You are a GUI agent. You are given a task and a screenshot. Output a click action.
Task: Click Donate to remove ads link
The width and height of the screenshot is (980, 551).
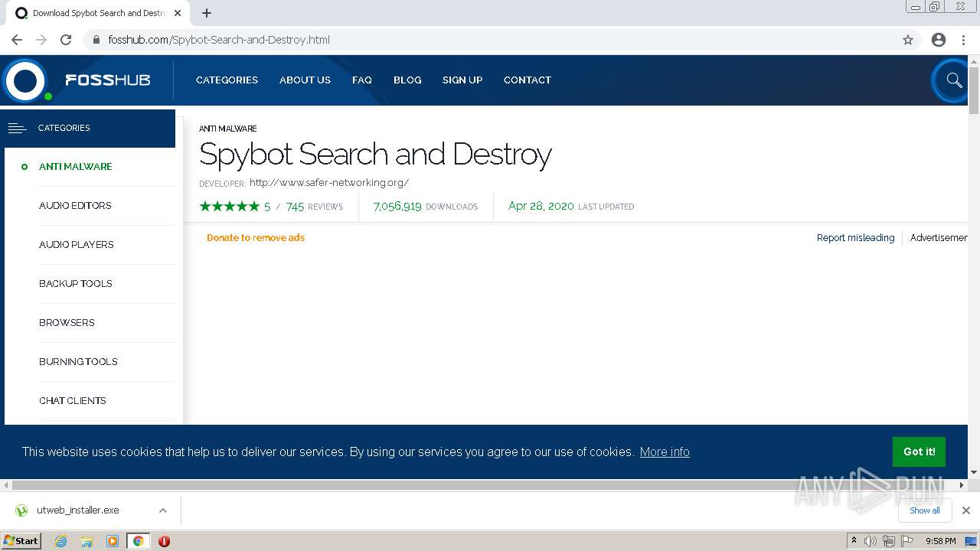click(x=256, y=238)
